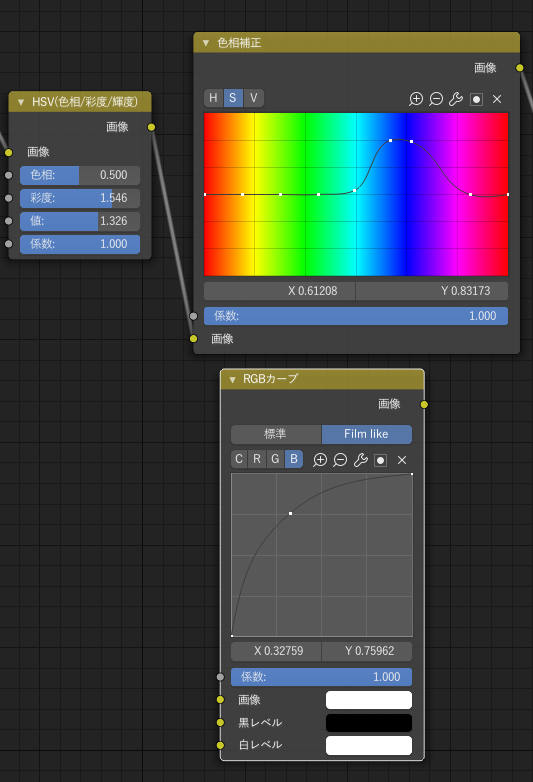The image size is (533, 782).
Task: Collapse the RGBカーブ node
Action: point(232,380)
